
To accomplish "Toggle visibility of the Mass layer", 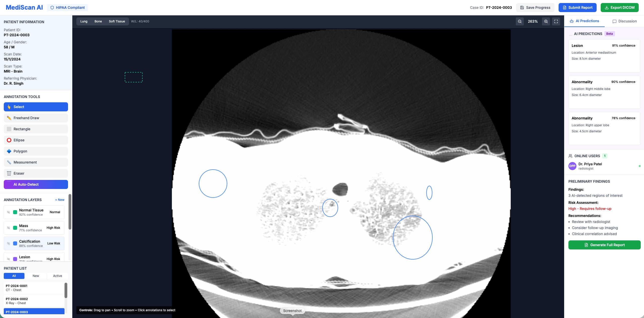I will coord(9,228).
